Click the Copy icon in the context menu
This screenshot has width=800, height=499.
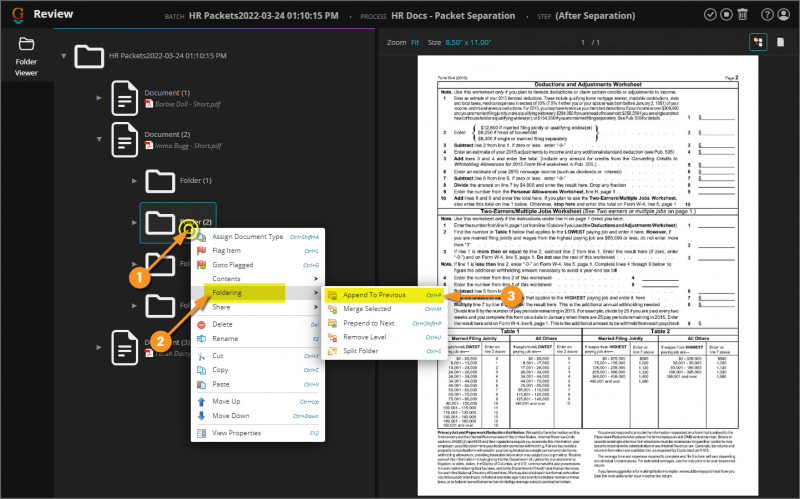click(202, 370)
